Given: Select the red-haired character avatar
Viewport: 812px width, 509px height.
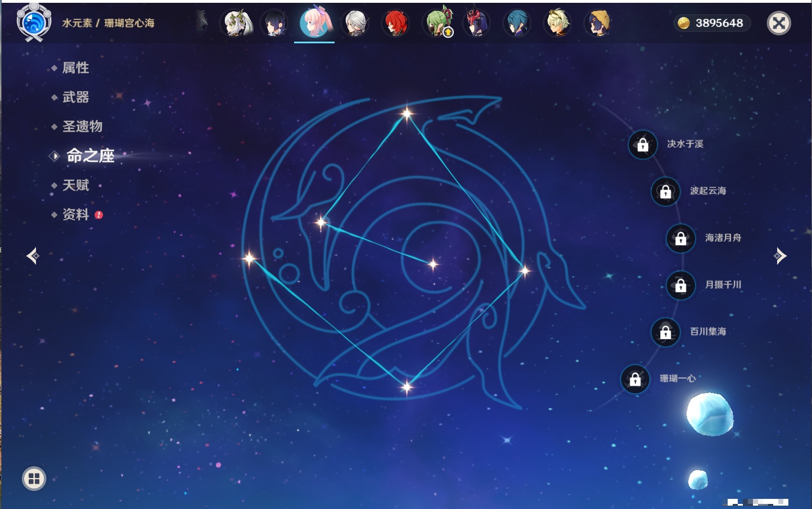Looking at the screenshot, I should pos(396,23).
